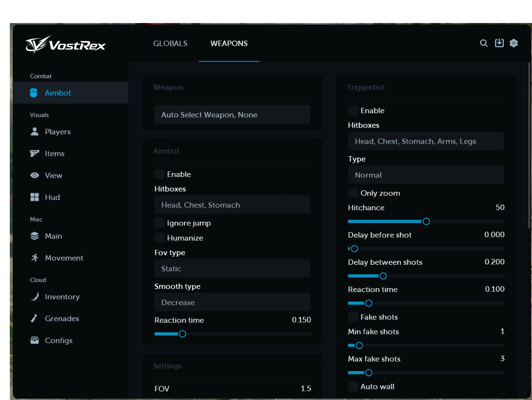The width and height of the screenshot is (532, 400).
Task: Toggle the Ignore jump option
Action: tap(159, 223)
